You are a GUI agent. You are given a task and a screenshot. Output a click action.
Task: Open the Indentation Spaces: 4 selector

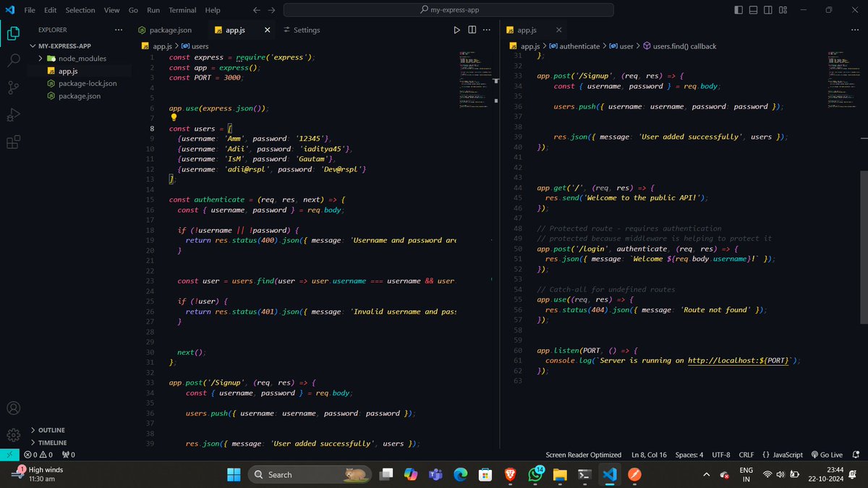[x=689, y=455]
